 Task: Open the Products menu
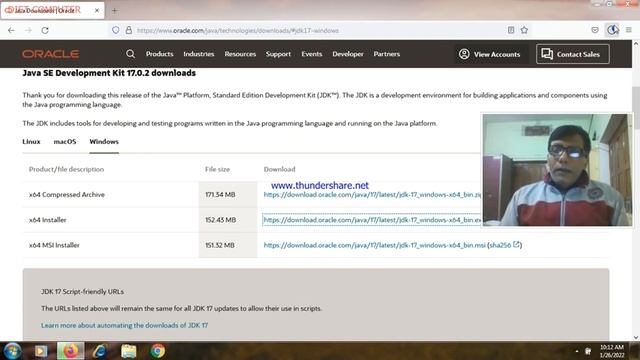click(x=160, y=54)
